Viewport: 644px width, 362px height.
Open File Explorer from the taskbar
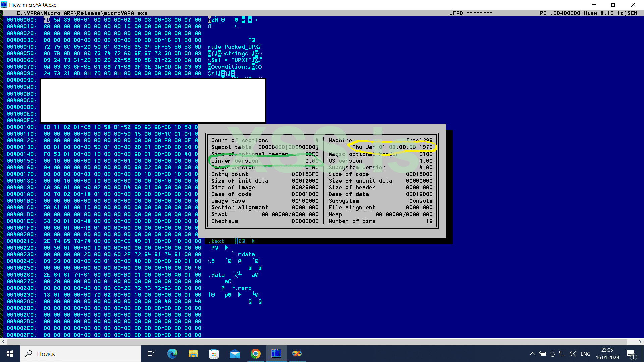click(x=193, y=354)
